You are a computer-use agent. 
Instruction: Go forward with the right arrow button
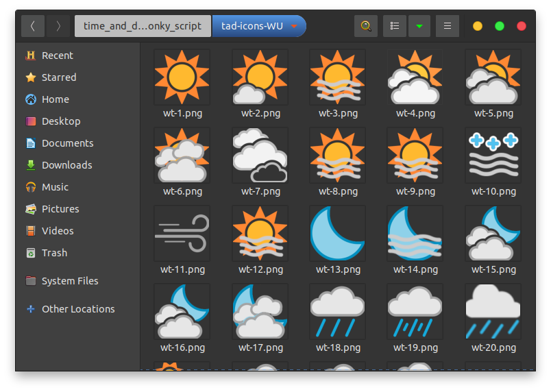point(58,26)
